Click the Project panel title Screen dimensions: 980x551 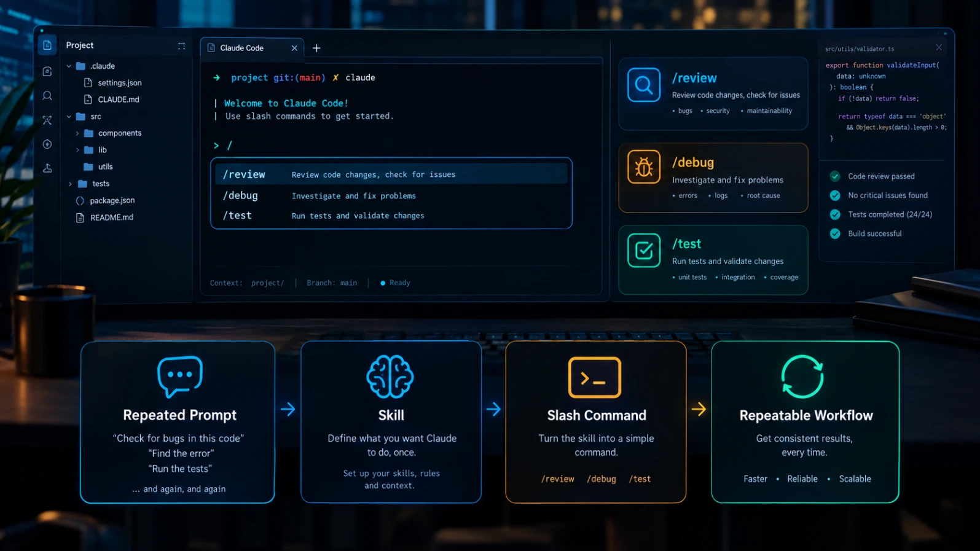(x=80, y=45)
